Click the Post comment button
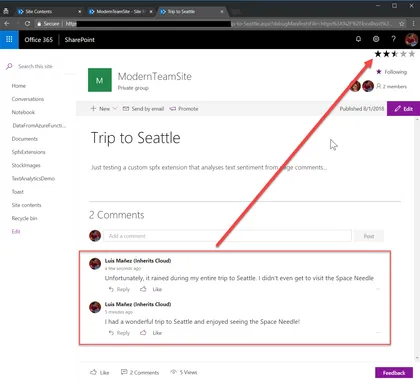This screenshot has width=420, height=382. (369, 236)
